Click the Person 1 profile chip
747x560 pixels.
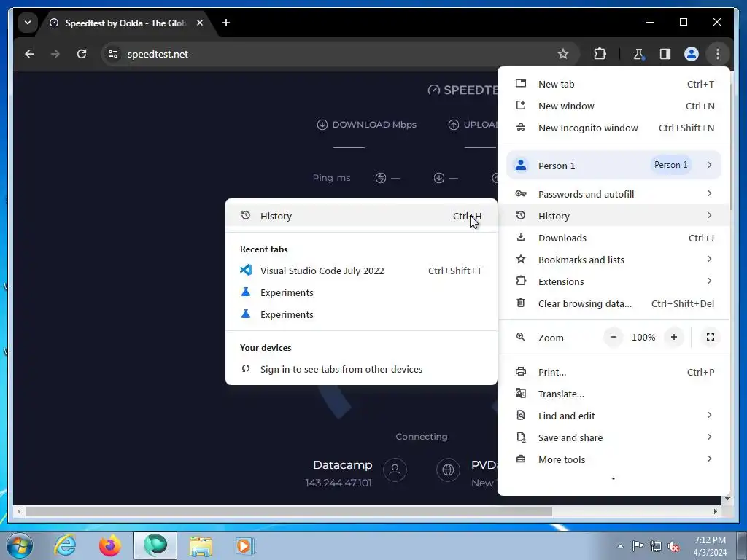click(x=671, y=165)
